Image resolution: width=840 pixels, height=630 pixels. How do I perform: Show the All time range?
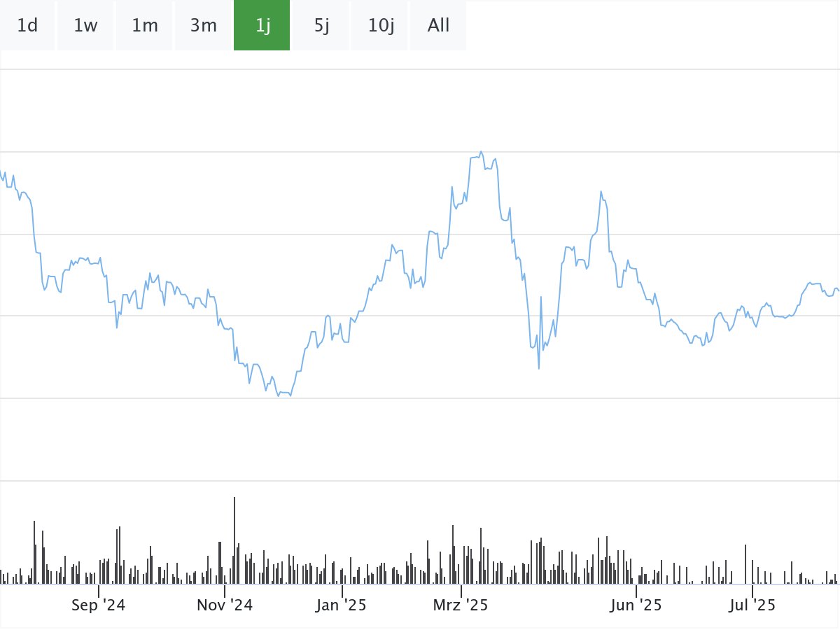[438, 26]
